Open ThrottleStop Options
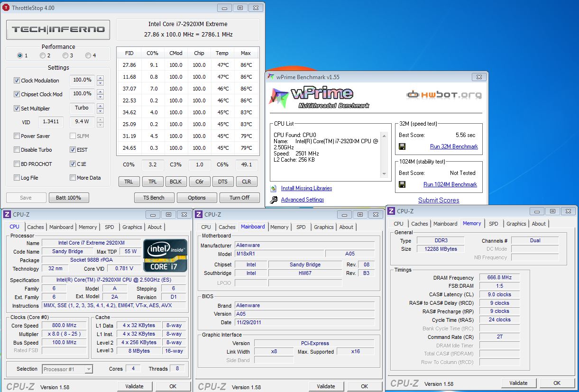 pyautogui.click(x=197, y=198)
